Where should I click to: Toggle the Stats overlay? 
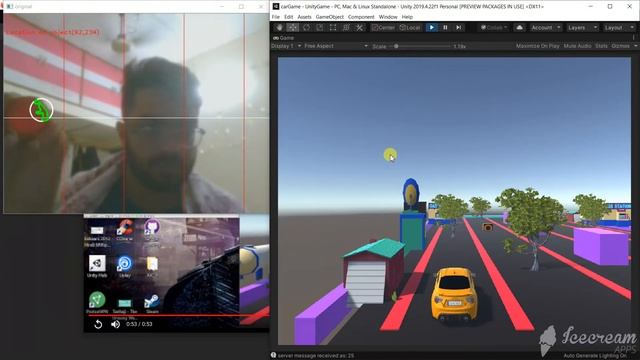coord(601,46)
